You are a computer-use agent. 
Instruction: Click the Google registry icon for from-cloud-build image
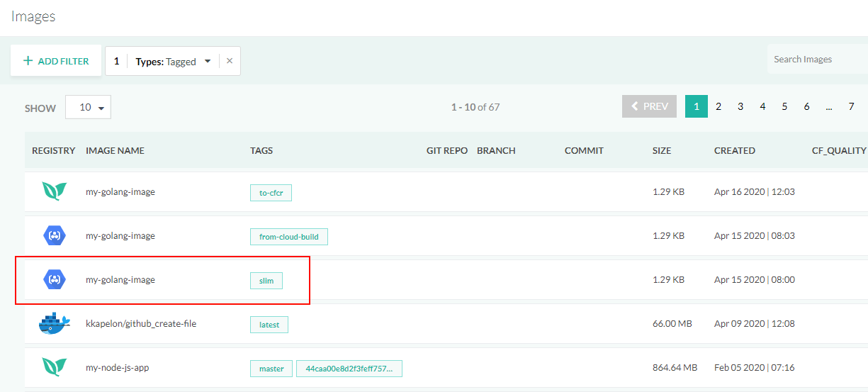tap(54, 236)
